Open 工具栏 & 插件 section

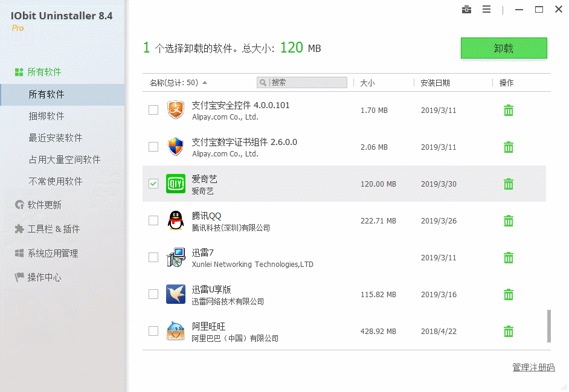click(54, 229)
